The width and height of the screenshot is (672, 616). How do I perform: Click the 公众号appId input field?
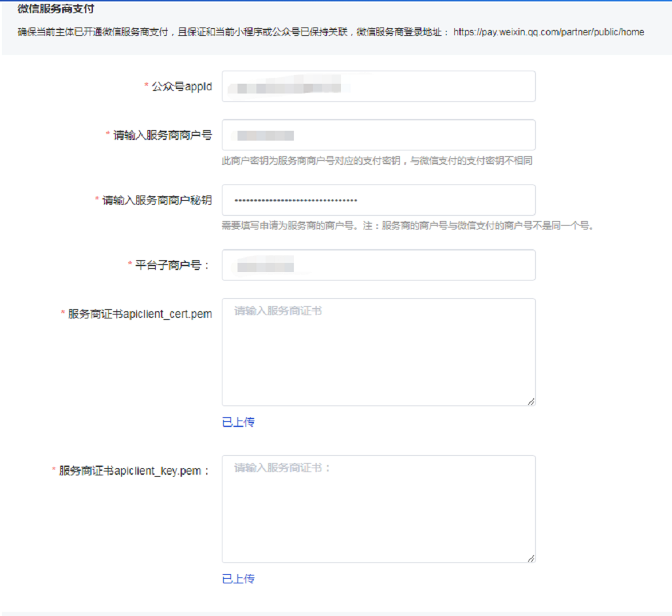378,86
